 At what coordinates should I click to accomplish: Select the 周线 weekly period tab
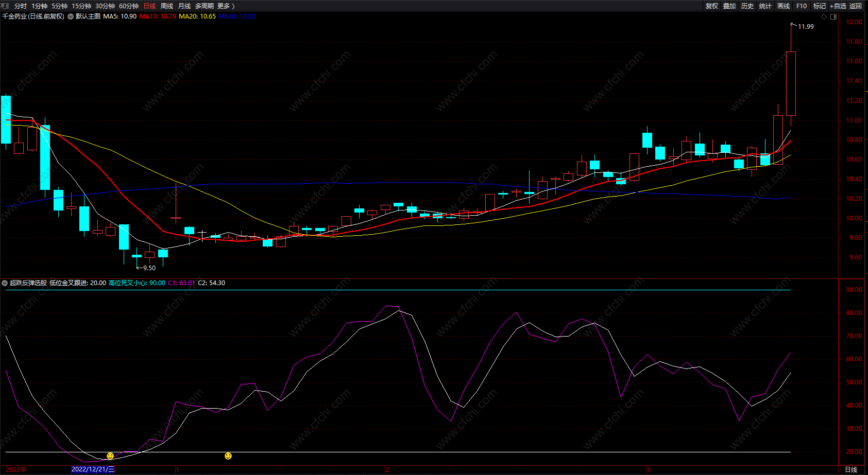(167, 6)
